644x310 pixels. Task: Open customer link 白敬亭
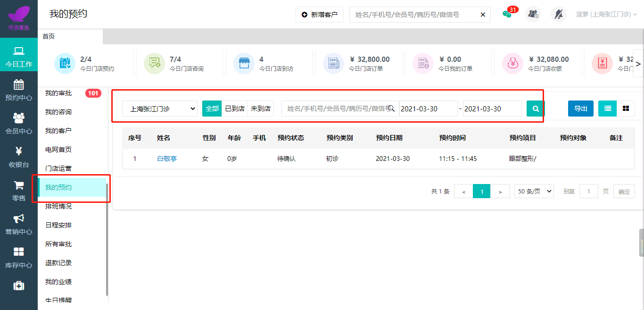(167, 159)
